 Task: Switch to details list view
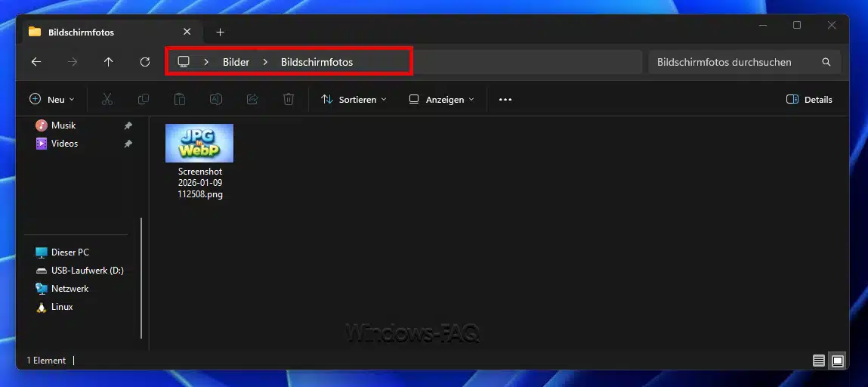pyautogui.click(x=819, y=361)
